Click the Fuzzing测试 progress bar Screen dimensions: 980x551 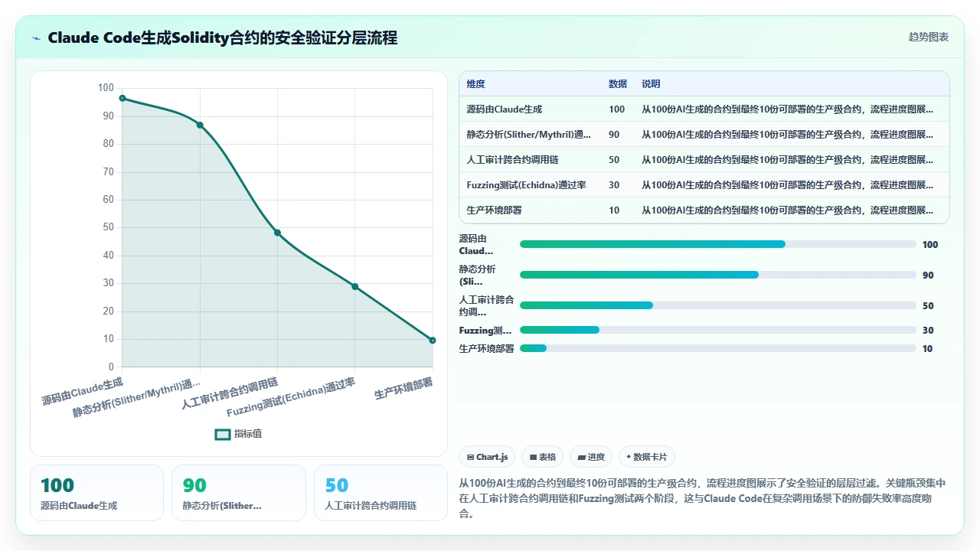pos(717,330)
